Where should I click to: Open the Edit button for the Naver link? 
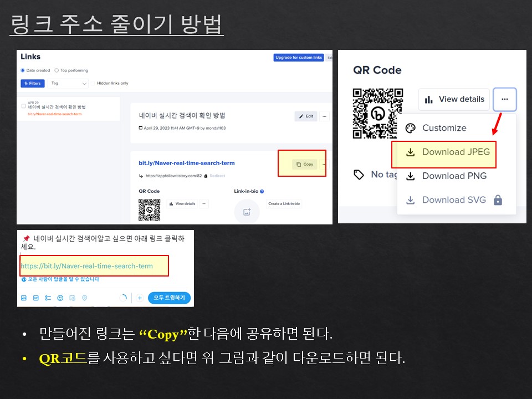coord(306,116)
